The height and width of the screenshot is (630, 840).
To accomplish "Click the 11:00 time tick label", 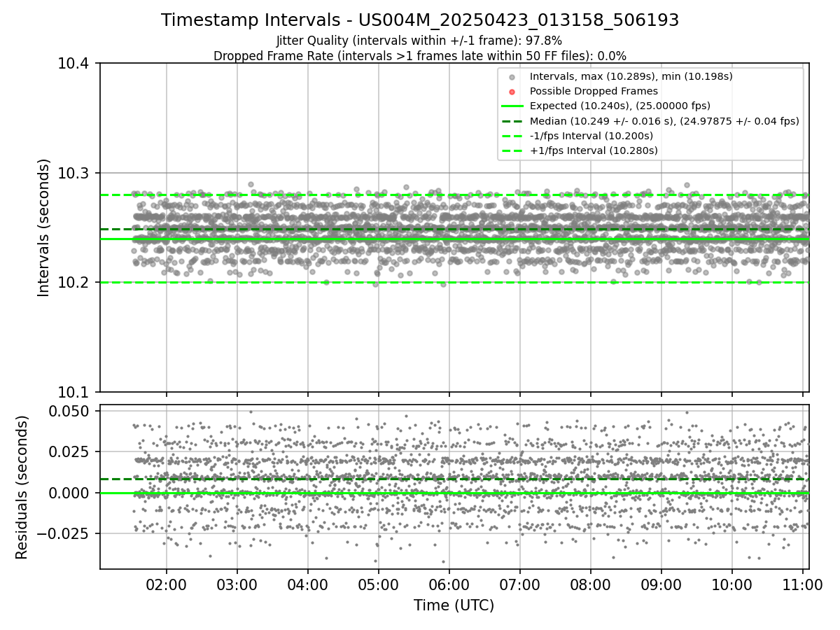I will tap(802, 584).
